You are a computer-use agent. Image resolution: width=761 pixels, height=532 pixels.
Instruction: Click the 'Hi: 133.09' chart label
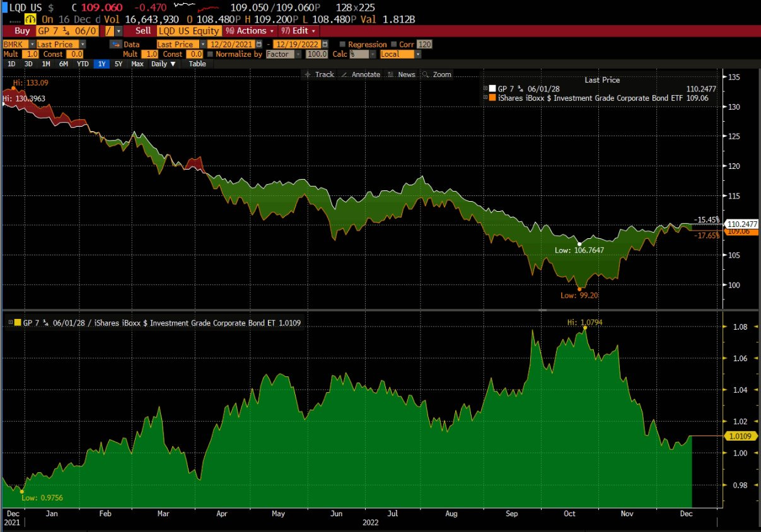click(x=30, y=83)
